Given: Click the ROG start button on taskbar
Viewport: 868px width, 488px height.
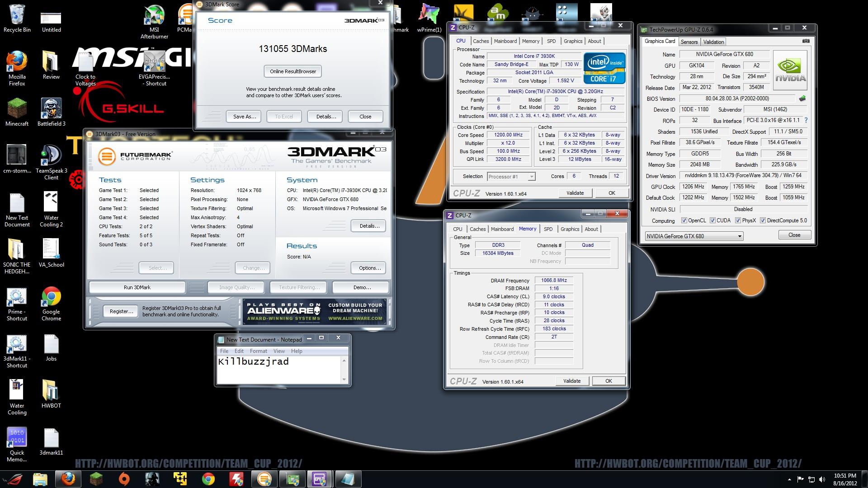Looking at the screenshot, I should click(13, 479).
